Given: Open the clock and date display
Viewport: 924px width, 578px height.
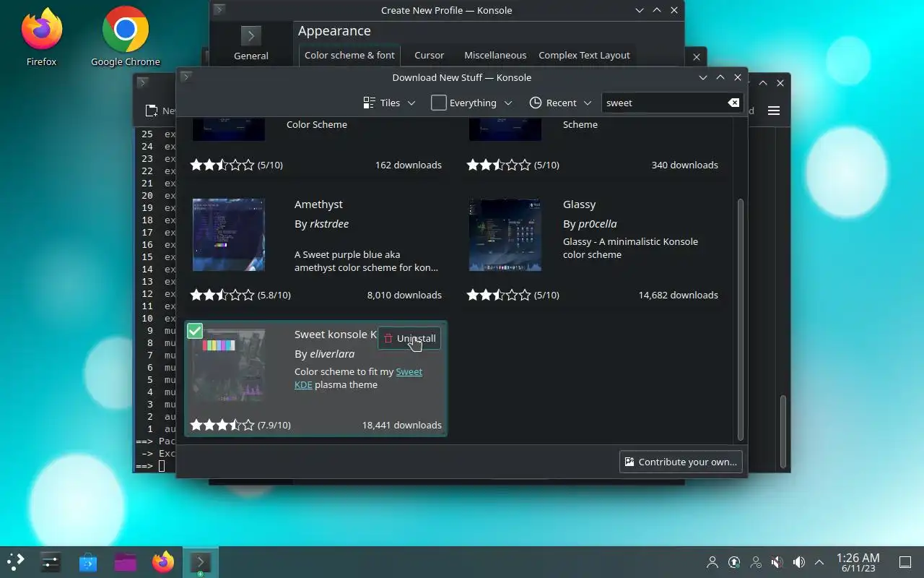Looking at the screenshot, I should tap(858, 562).
